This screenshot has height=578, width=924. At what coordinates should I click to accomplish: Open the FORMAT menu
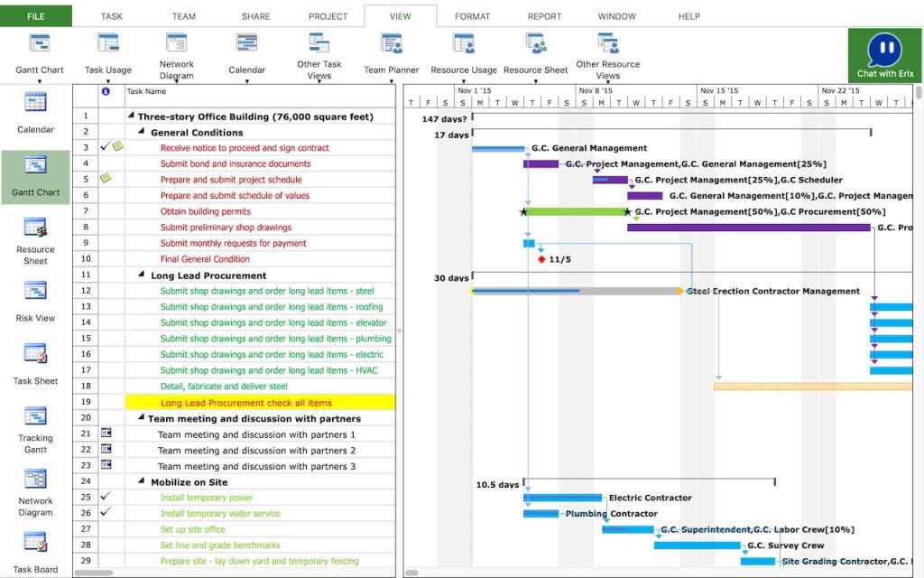[x=472, y=15]
